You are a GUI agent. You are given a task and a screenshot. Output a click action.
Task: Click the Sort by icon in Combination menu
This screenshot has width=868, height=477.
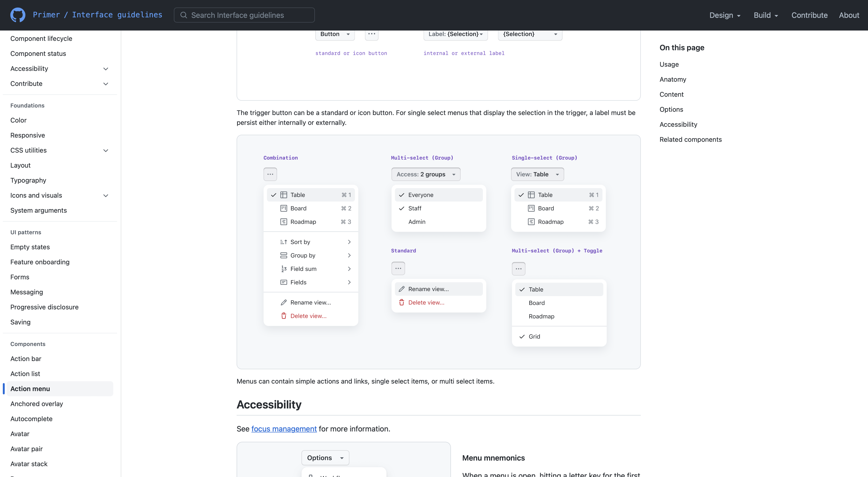click(x=283, y=242)
